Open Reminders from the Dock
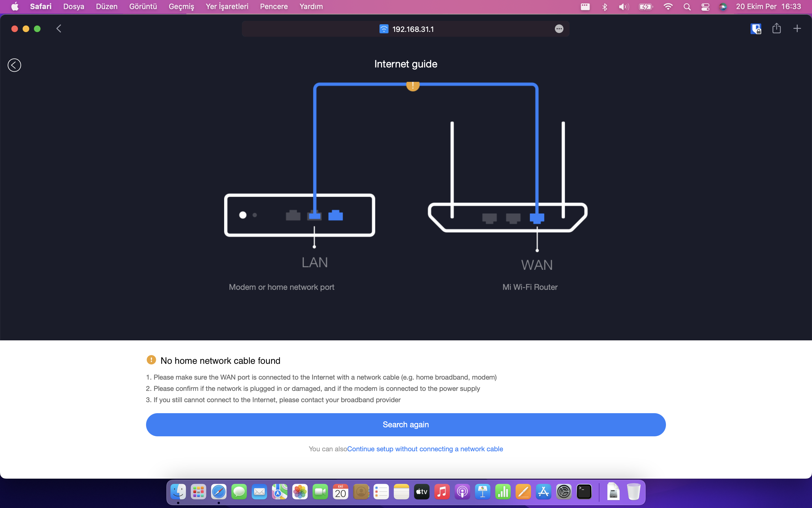 click(381, 492)
